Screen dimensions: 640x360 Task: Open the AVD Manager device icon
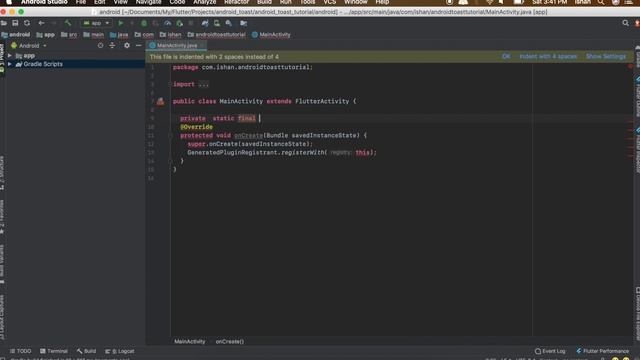click(217, 23)
